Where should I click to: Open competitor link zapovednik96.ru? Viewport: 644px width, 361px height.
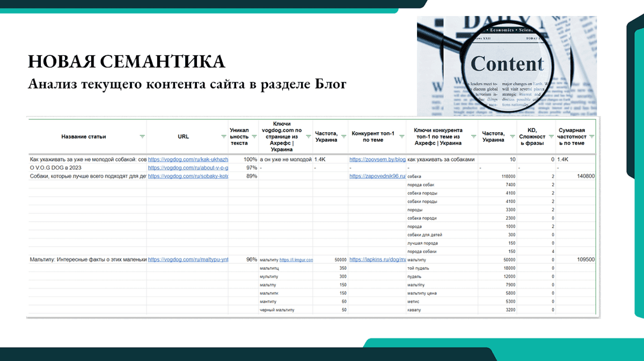377,176
